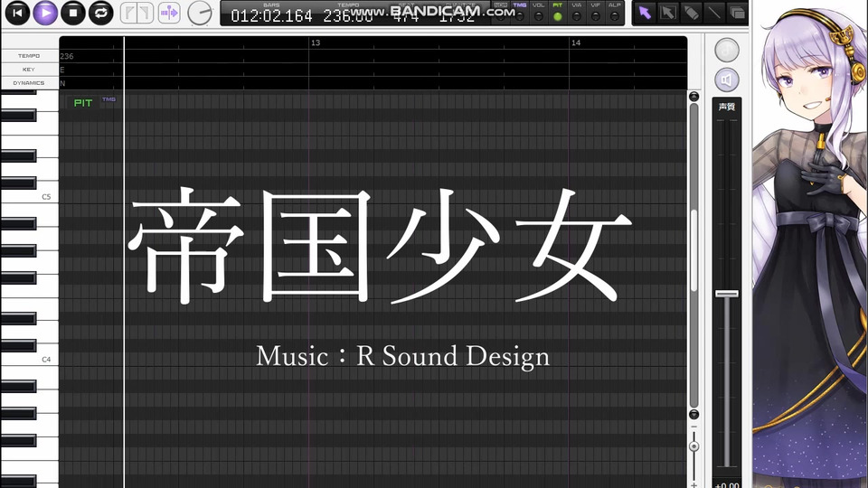
Task: Toggle loop playback
Action: click(x=100, y=13)
